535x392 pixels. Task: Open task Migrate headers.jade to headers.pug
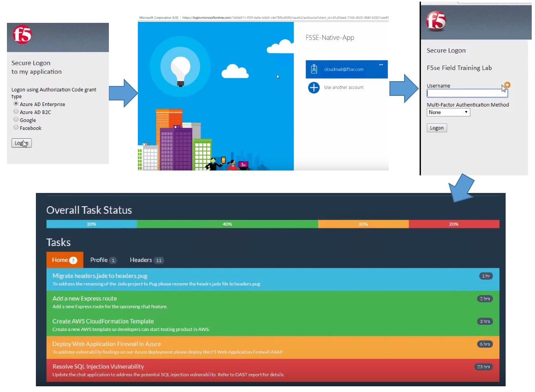273,279
